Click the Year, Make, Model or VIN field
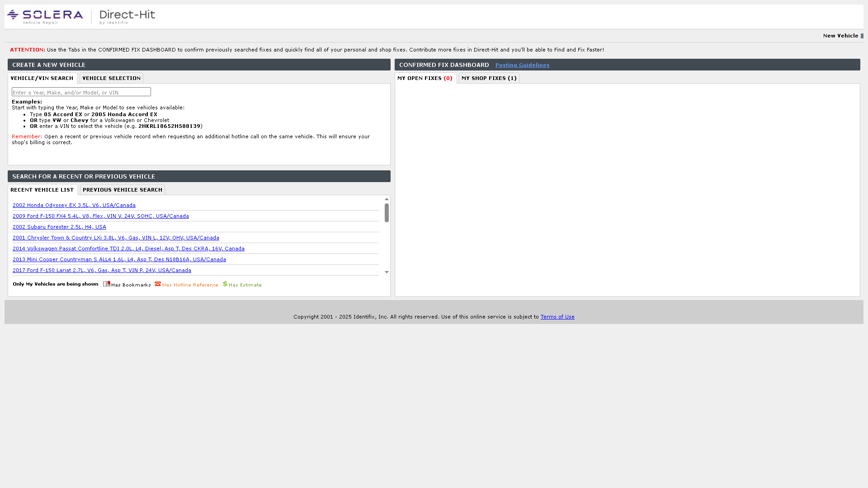868x488 pixels. coord(81,92)
